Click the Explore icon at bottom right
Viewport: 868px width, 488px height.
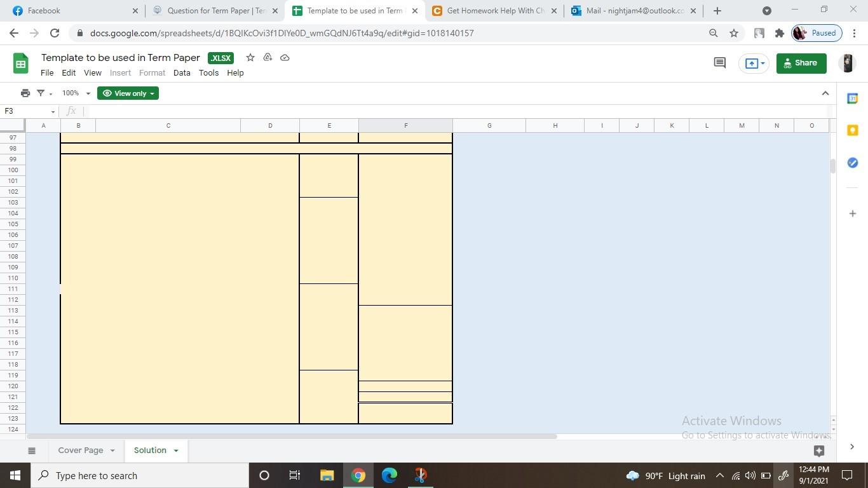pos(819,451)
